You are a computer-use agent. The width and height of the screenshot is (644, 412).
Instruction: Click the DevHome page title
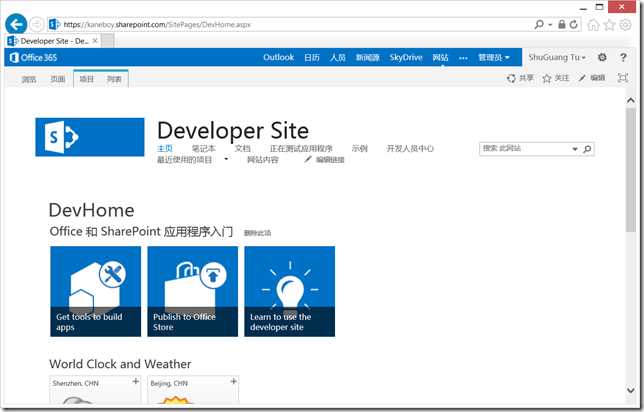[x=91, y=210]
